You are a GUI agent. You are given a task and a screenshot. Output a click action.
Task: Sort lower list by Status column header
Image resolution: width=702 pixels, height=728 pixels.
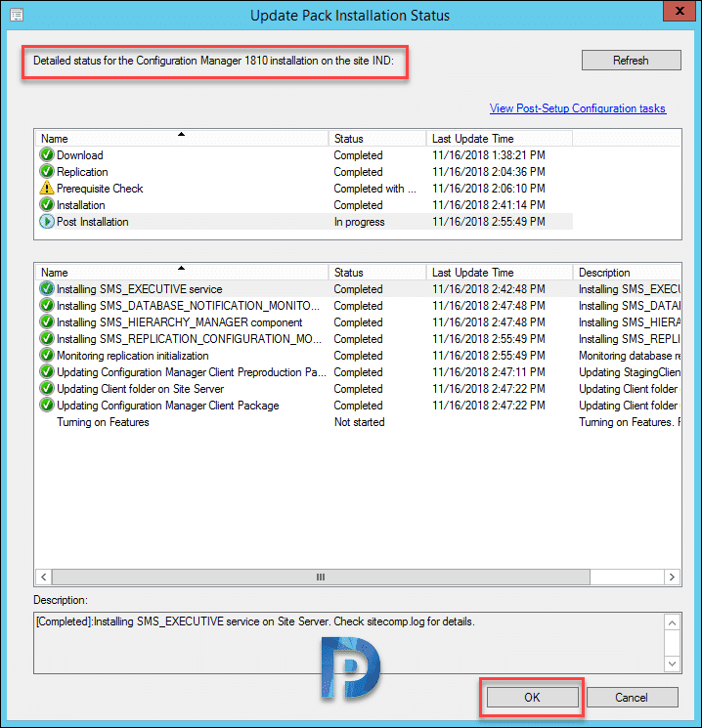click(x=377, y=272)
